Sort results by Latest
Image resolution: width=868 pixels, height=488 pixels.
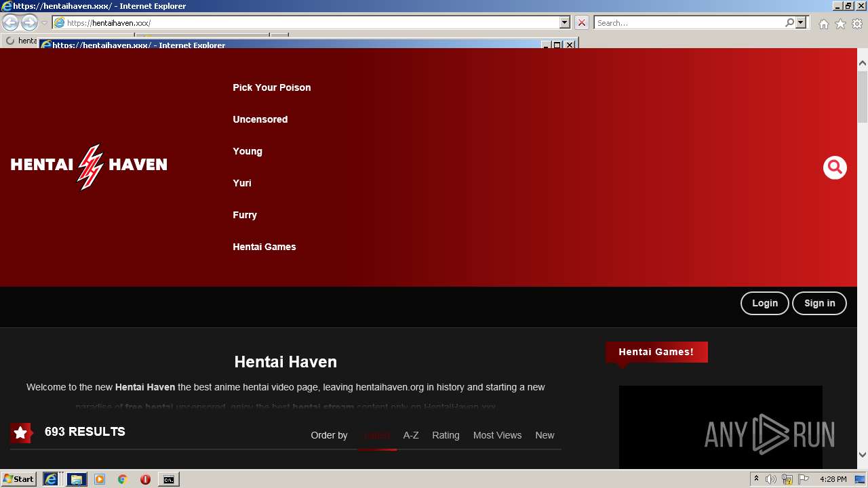(377, 435)
